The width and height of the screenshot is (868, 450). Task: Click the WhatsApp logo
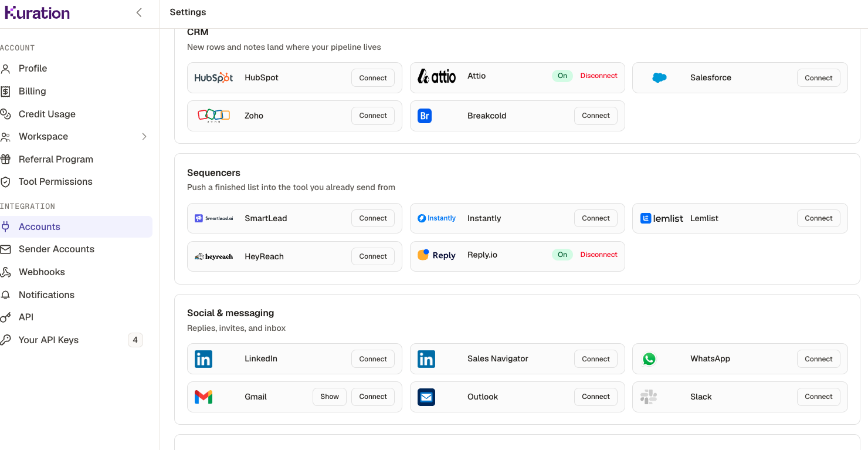(x=649, y=359)
